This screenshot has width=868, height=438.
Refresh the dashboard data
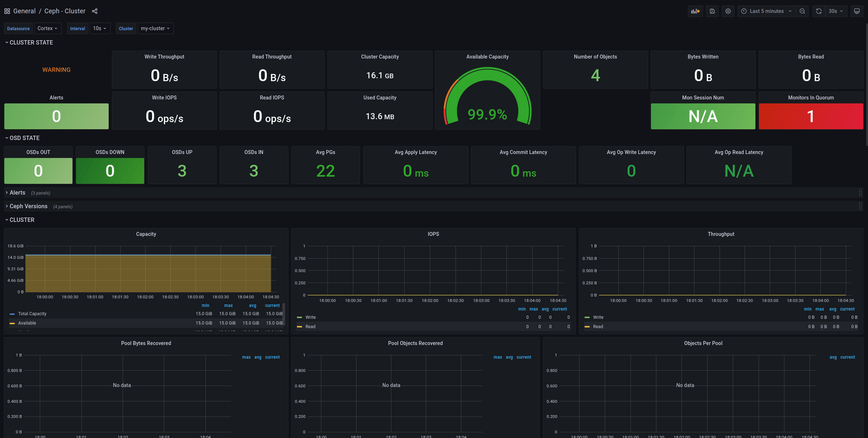(818, 11)
